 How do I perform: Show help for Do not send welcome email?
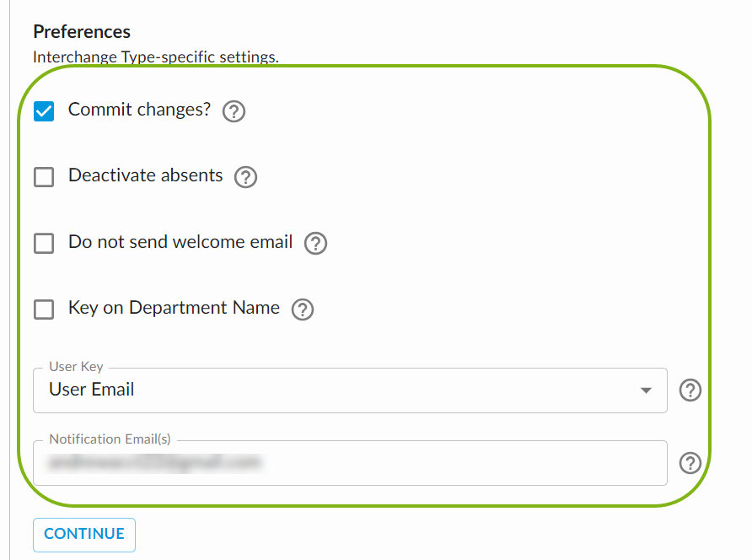315,243
